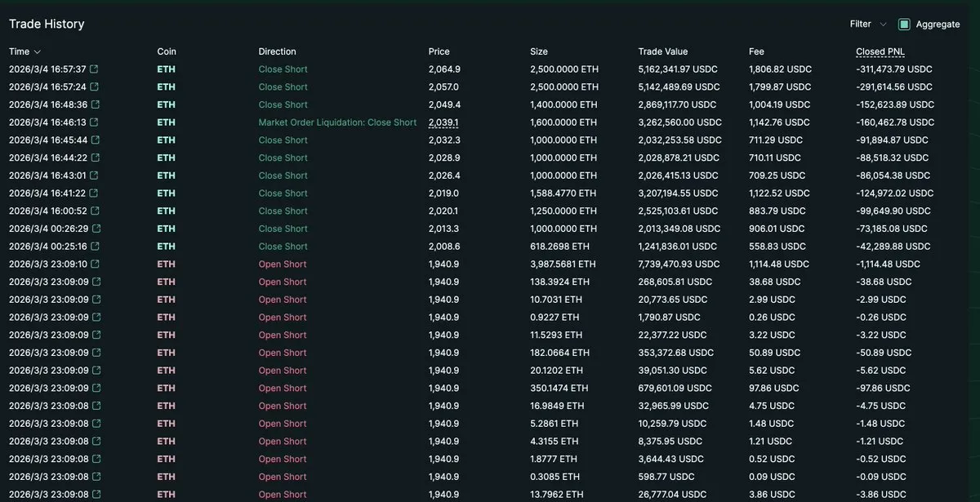Click explorer link icon for 16:48:36 trade

(x=95, y=104)
